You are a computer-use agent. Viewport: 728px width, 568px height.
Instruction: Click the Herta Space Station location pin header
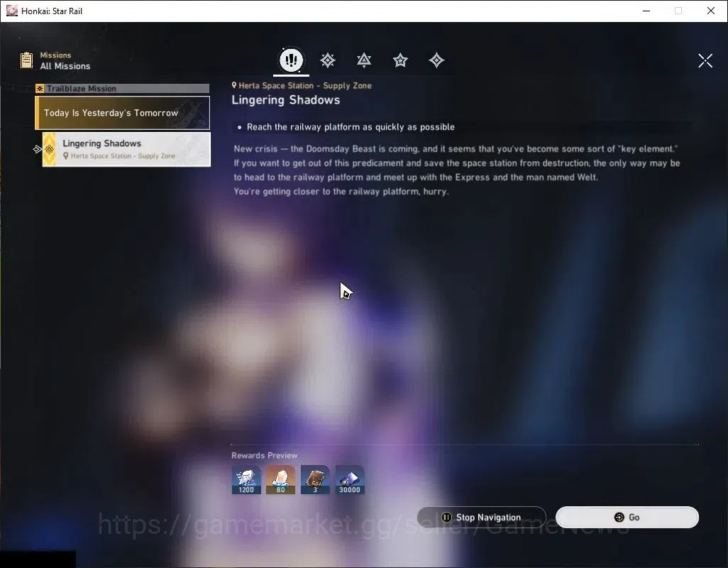(234, 85)
